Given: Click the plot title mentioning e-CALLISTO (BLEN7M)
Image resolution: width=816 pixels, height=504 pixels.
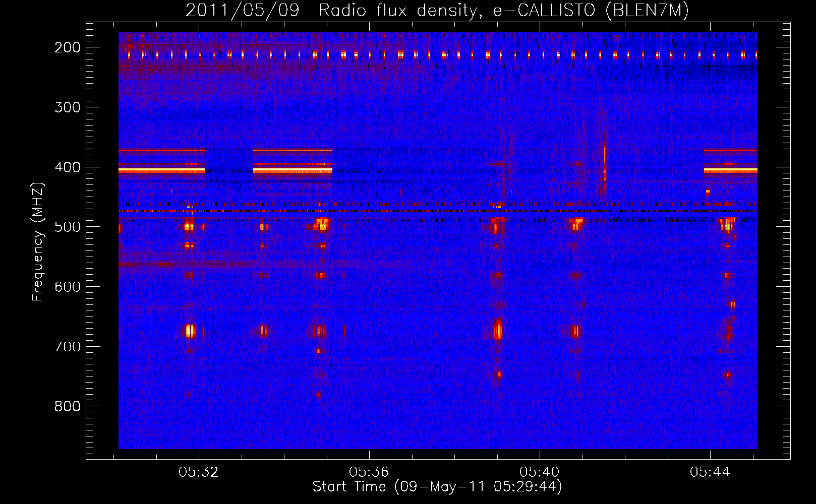Looking at the screenshot, I should 437,10.
